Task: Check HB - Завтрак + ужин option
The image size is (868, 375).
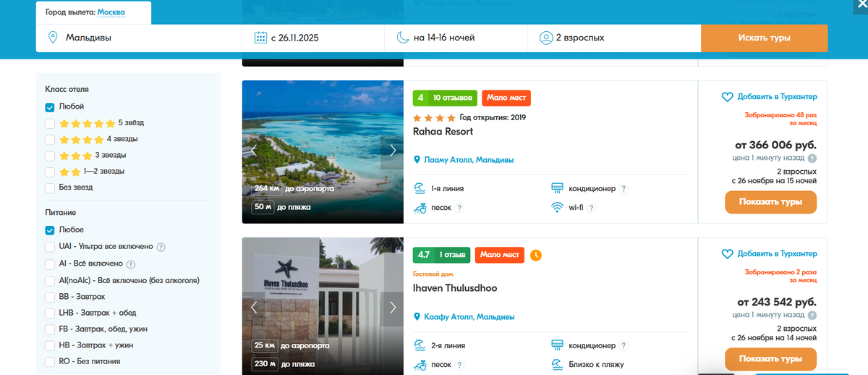Action: pos(50,345)
